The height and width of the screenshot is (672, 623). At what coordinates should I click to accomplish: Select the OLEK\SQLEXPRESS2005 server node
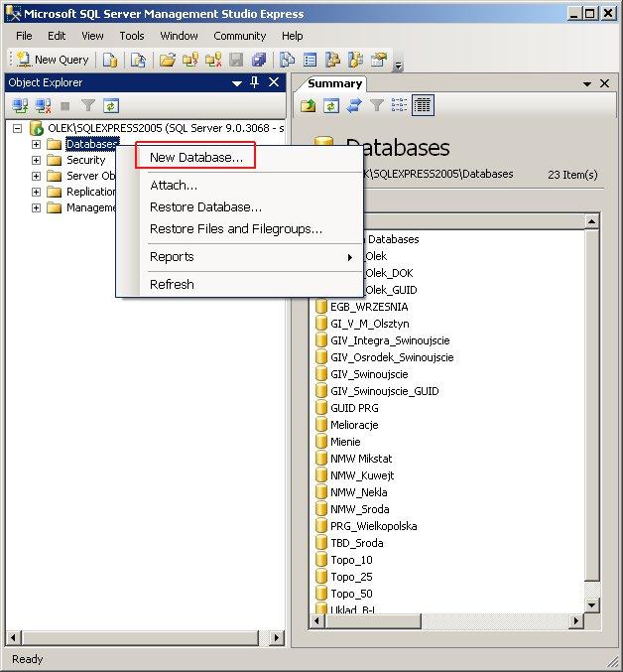(166, 128)
